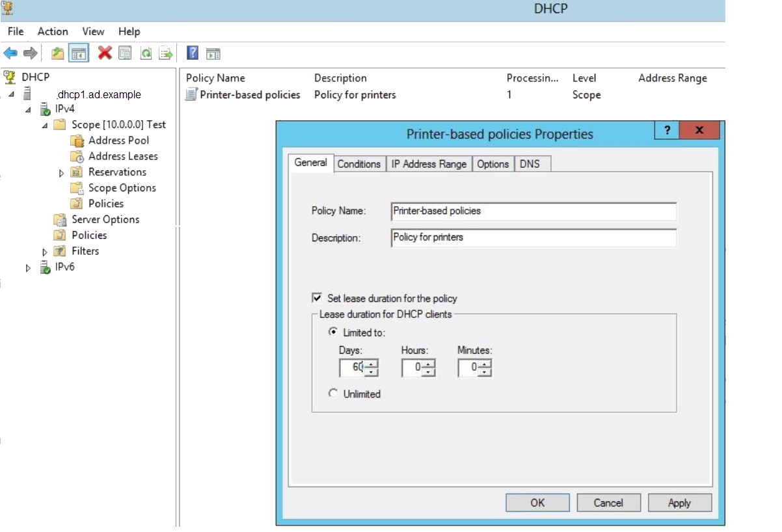Collapse the dhcp1.ad.example server node
782x532 pixels.
pos(12,95)
